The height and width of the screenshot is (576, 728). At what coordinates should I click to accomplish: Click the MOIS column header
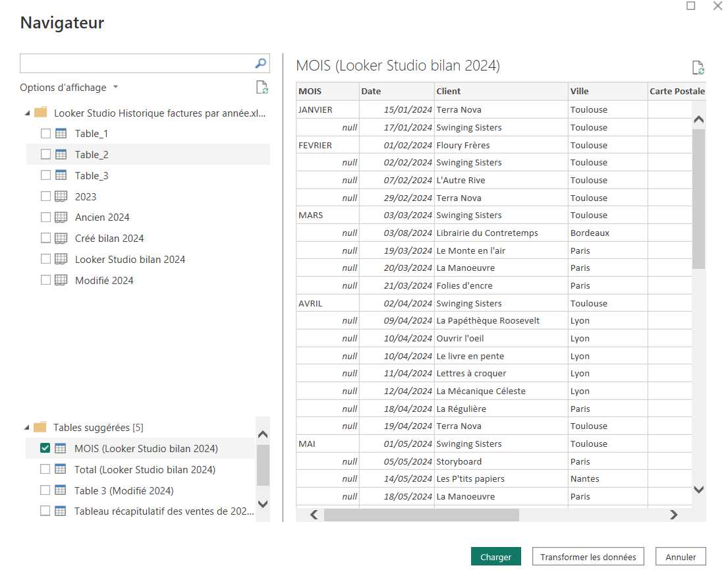[328, 92]
